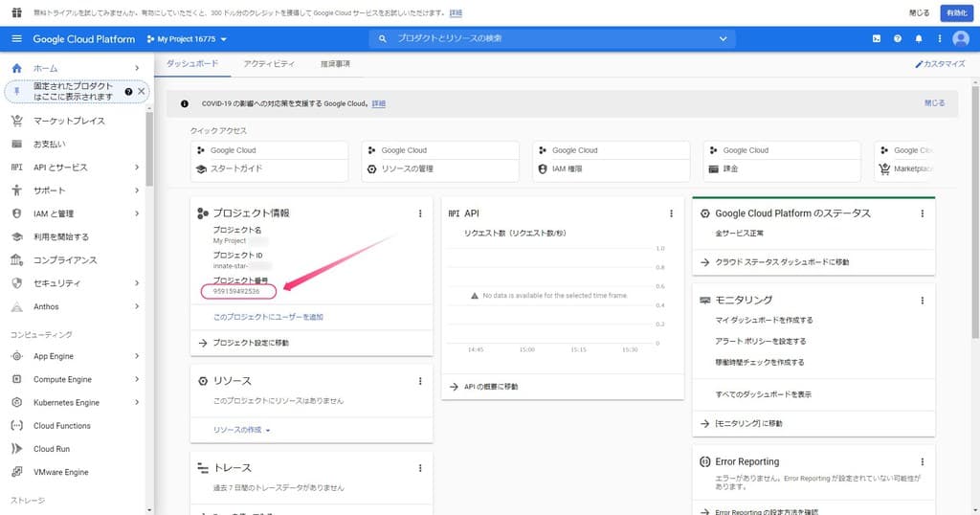Open the notifications bell
The width and height of the screenshot is (980, 515).
pyautogui.click(x=919, y=38)
